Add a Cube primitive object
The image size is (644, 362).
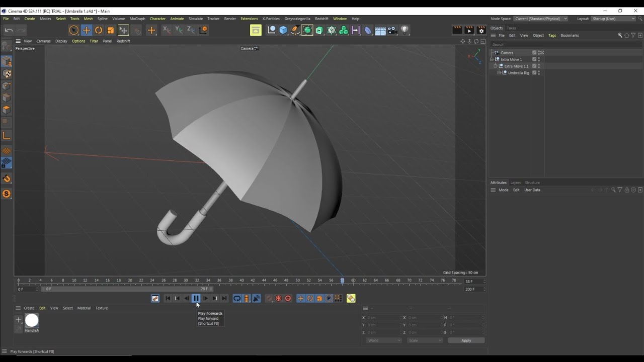[283, 30]
